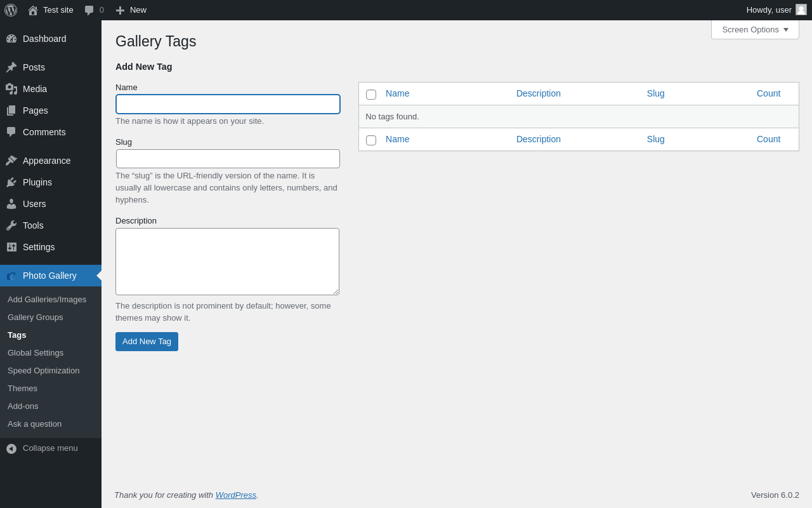Tick the select-all checkbox in table footer
Viewport: 812px width, 508px height.
pos(371,140)
